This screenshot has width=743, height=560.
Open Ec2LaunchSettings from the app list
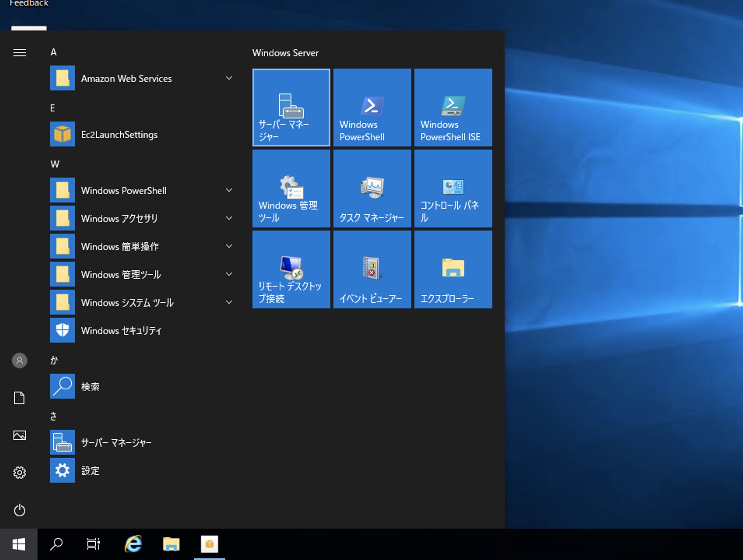pyautogui.click(x=119, y=134)
